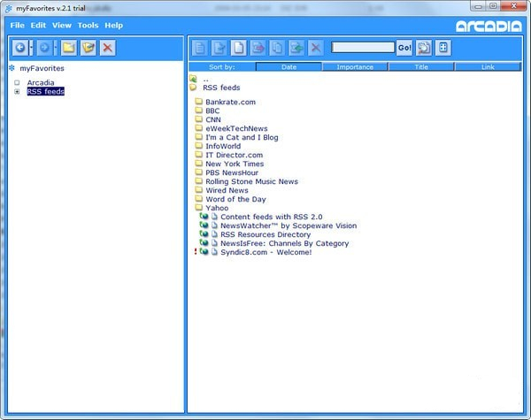531x420 pixels.
Task: Click the Arcadia logo
Action: click(x=489, y=27)
